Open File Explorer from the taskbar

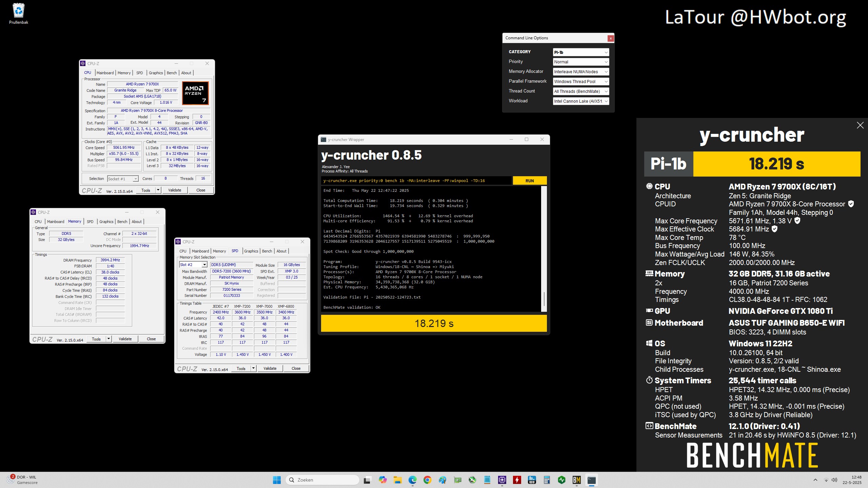click(x=397, y=480)
